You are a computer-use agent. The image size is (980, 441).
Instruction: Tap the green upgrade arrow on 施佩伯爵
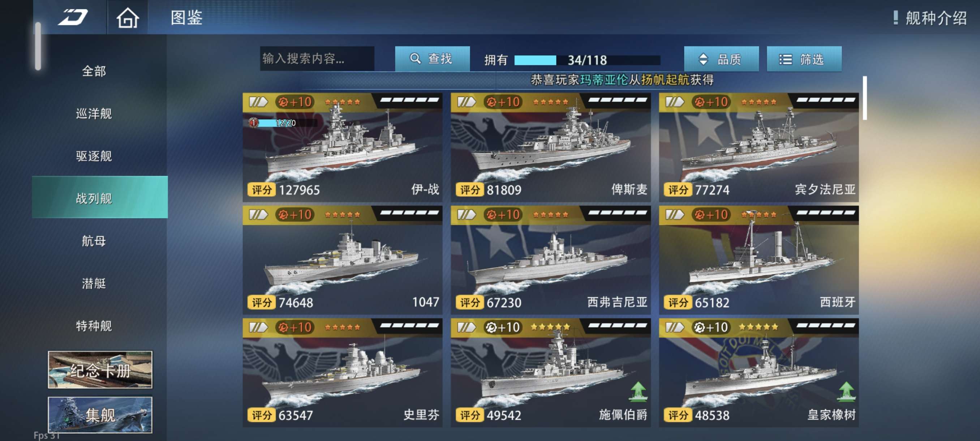click(x=638, y=392)
